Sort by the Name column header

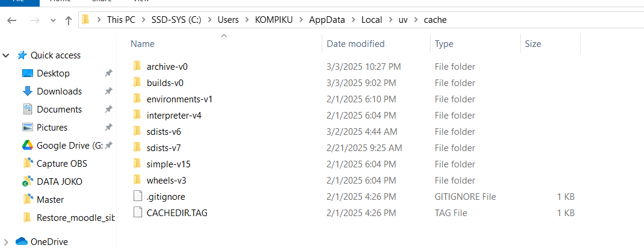143,44
